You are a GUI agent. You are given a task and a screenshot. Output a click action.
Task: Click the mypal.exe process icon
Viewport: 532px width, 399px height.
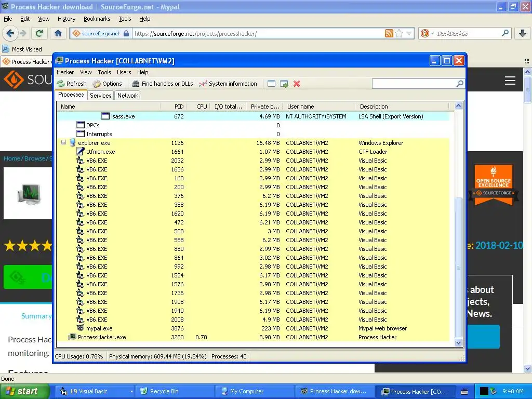(81, 328)
